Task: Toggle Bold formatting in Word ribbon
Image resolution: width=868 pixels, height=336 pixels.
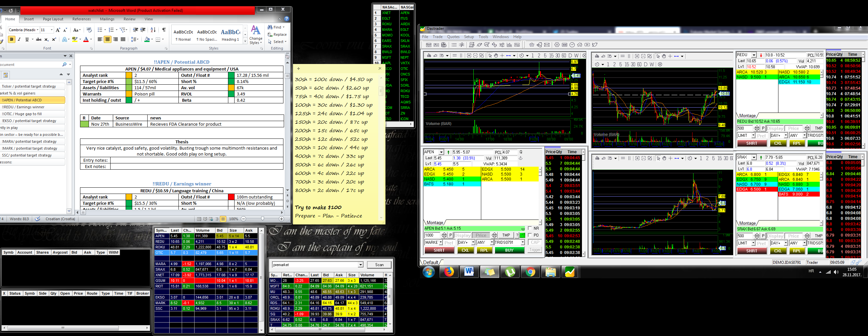Action: point(11,39)
